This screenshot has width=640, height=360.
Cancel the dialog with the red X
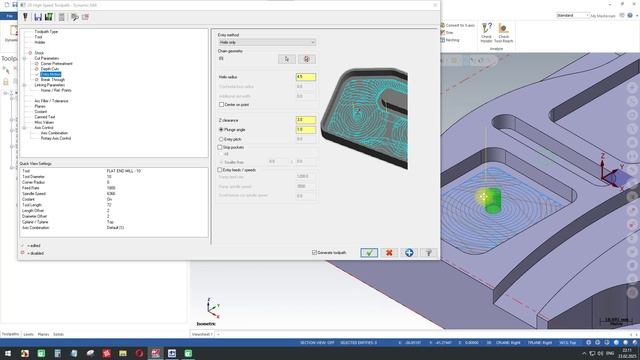click(389, 253)
